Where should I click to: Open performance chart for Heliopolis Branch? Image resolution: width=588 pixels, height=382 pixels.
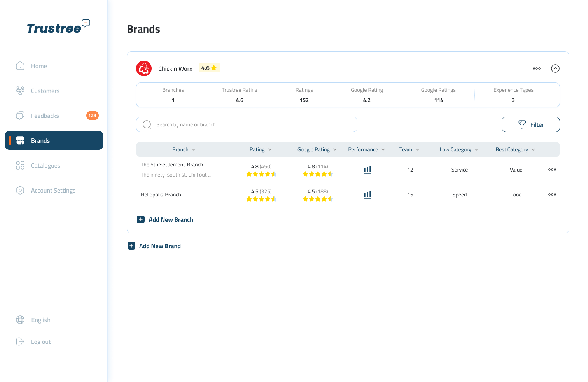pos(367,195)
